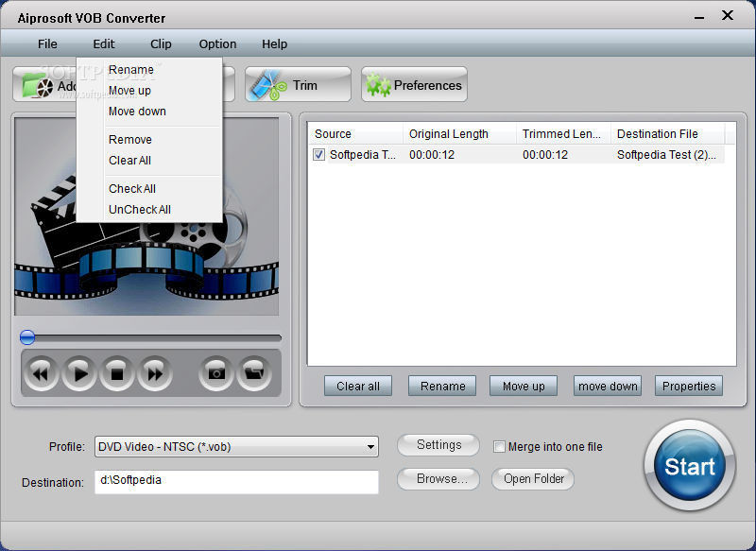
Task: Click the Rename button below list
Action: click(x=442, y=387)
